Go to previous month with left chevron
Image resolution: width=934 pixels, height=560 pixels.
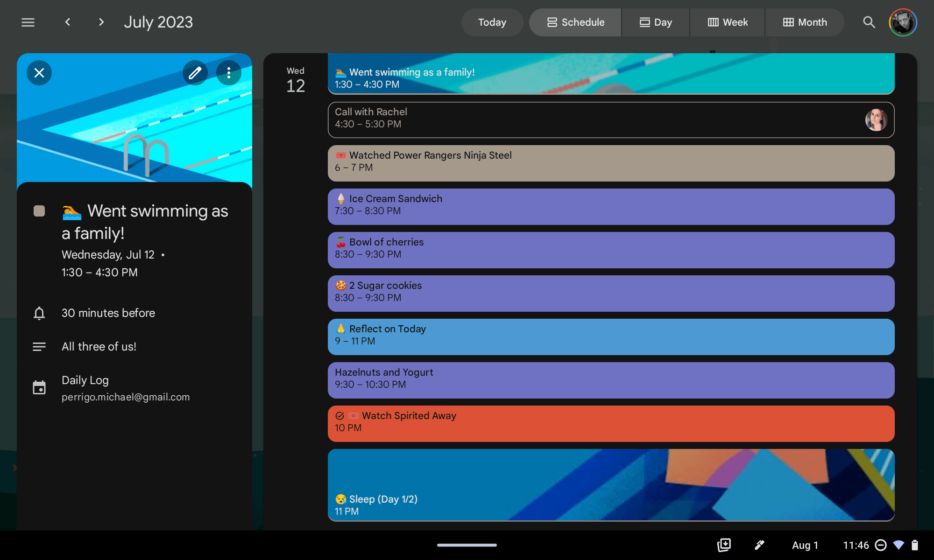[x=68, y=22]
